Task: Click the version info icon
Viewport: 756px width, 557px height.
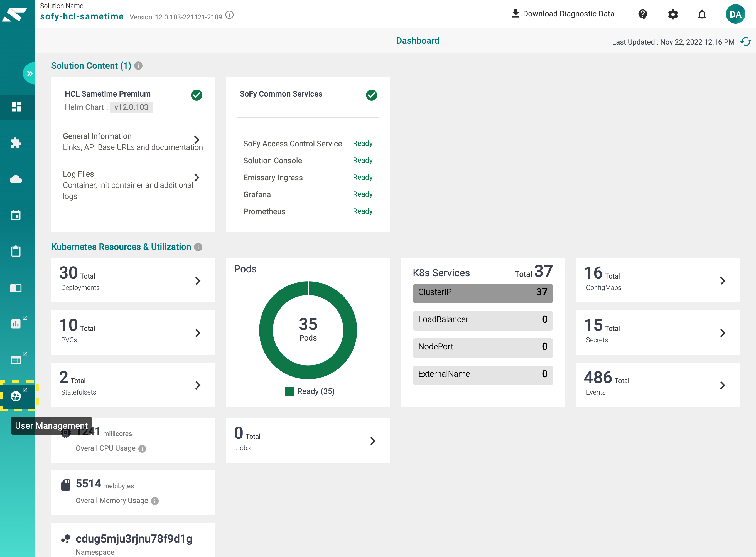Action: 229,15
